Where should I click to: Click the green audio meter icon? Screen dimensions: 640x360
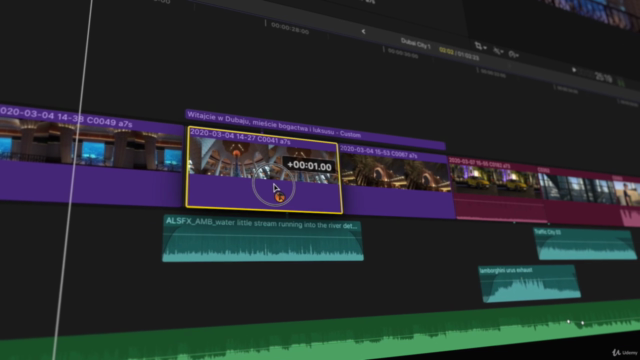click(621, 82)
